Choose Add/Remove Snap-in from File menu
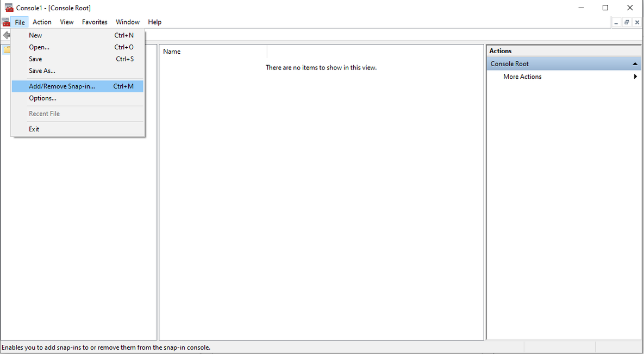The image size is (644, 354). point(61,86)
